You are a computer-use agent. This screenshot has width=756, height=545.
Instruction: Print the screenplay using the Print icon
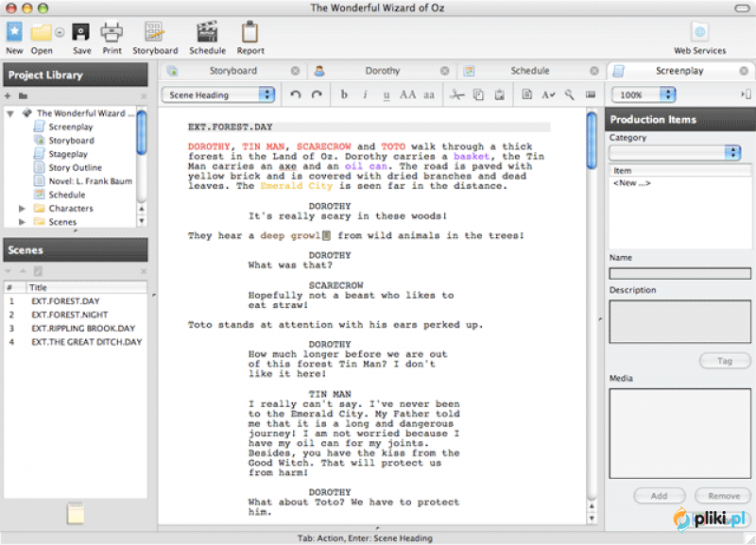(112, 32)
